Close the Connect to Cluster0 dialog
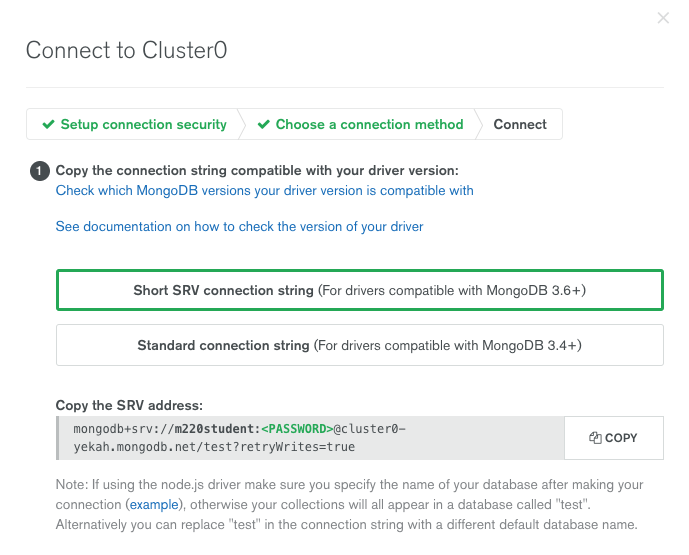This screenshot has width=689, height=555. (663, 18)
